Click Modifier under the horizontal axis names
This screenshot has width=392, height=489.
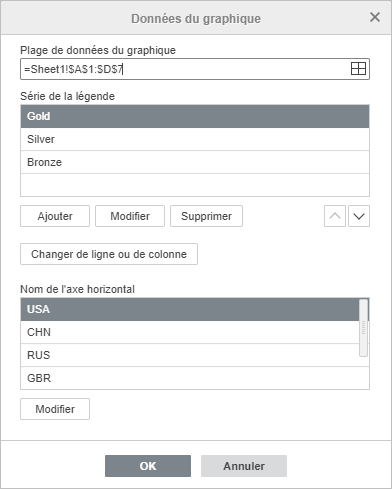pos(55,409)
